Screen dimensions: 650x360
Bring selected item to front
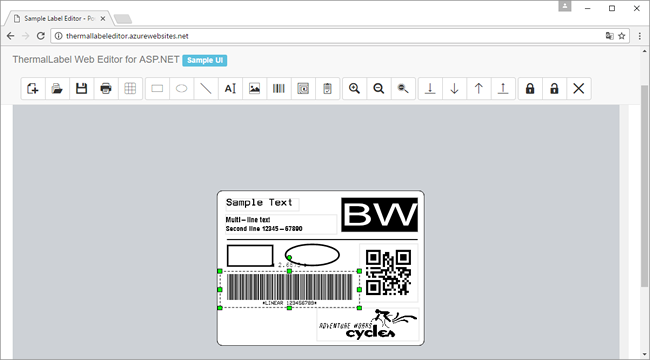pos(503,88)
